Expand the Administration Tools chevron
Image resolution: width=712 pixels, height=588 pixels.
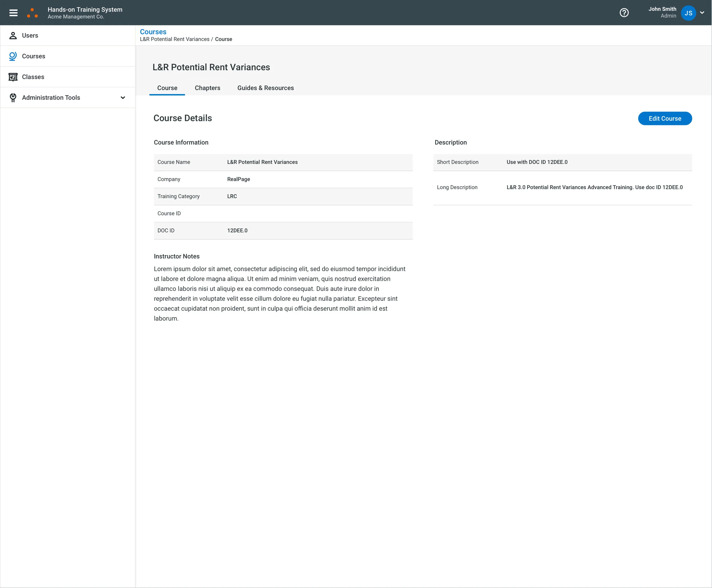tap(123, 97)
